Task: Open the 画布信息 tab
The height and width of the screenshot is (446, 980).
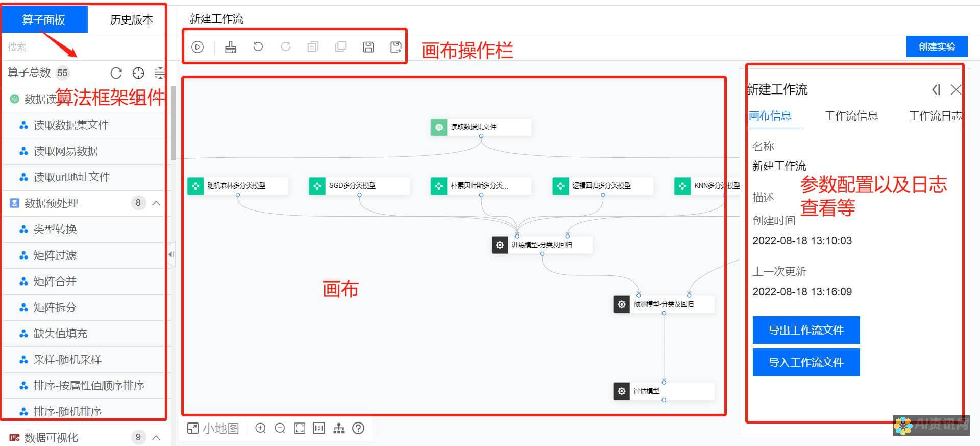Action: 770,116
